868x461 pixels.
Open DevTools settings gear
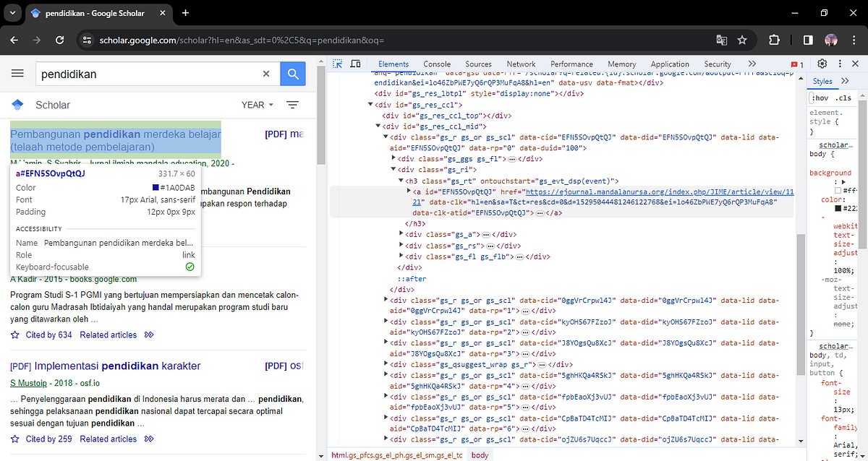coord(822,64)
